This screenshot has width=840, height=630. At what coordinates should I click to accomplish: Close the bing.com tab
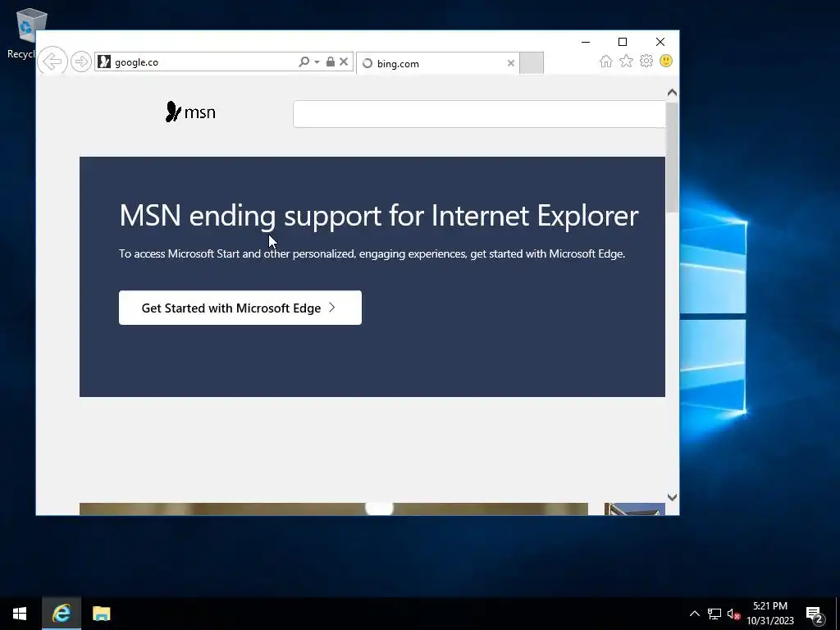pos(510,63)
